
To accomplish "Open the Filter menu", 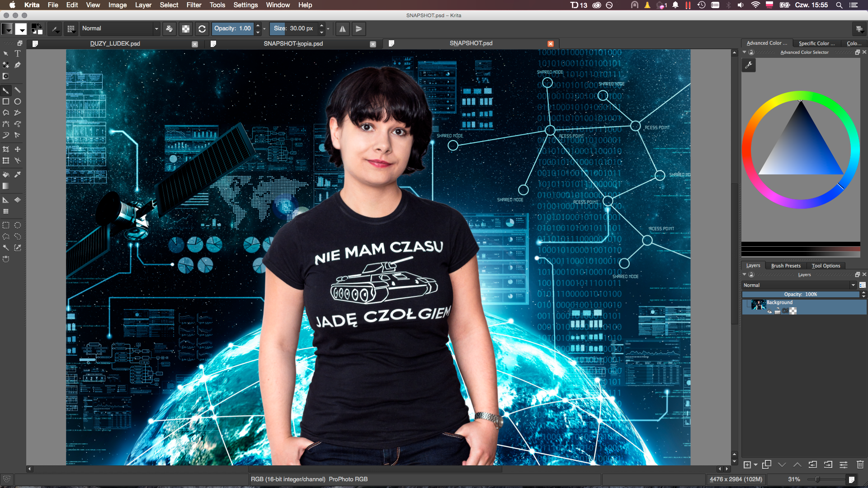I will 194,5.
